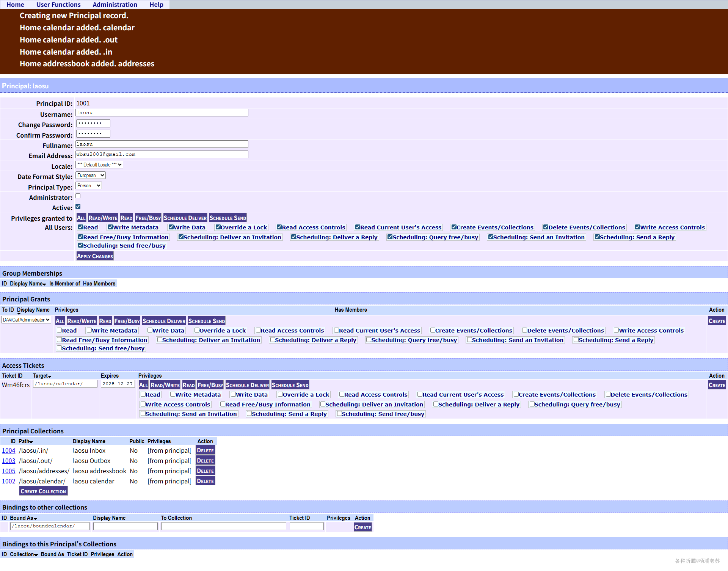Click the Email Address input field

[x=162, y=154]
